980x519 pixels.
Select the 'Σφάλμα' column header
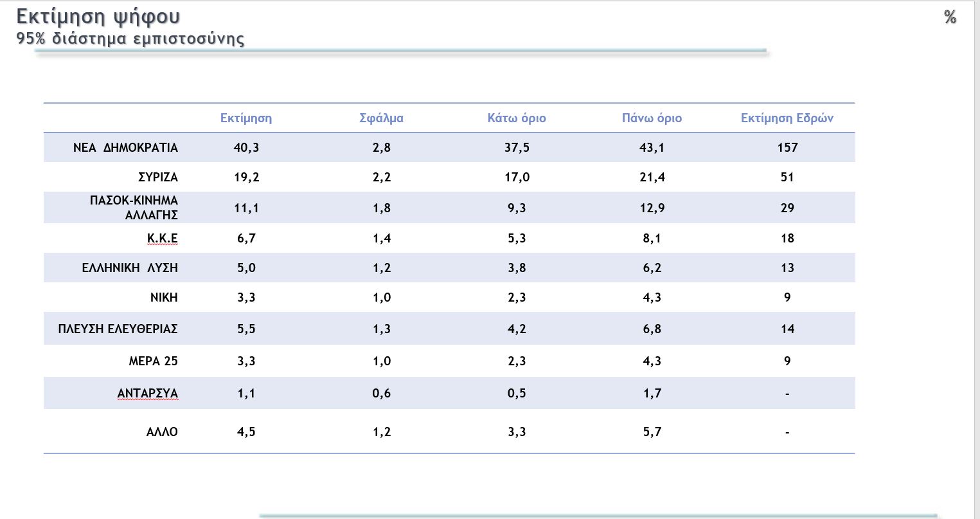[381, 118]
